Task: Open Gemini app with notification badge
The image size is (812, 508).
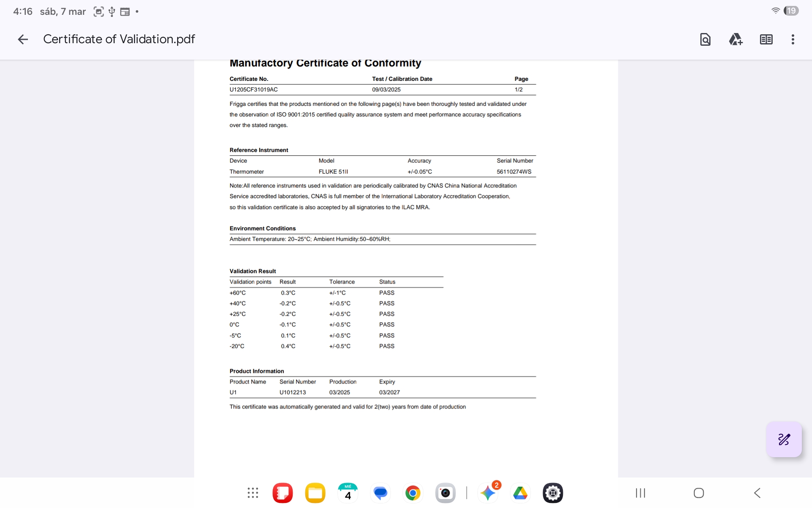Action: 488,493
